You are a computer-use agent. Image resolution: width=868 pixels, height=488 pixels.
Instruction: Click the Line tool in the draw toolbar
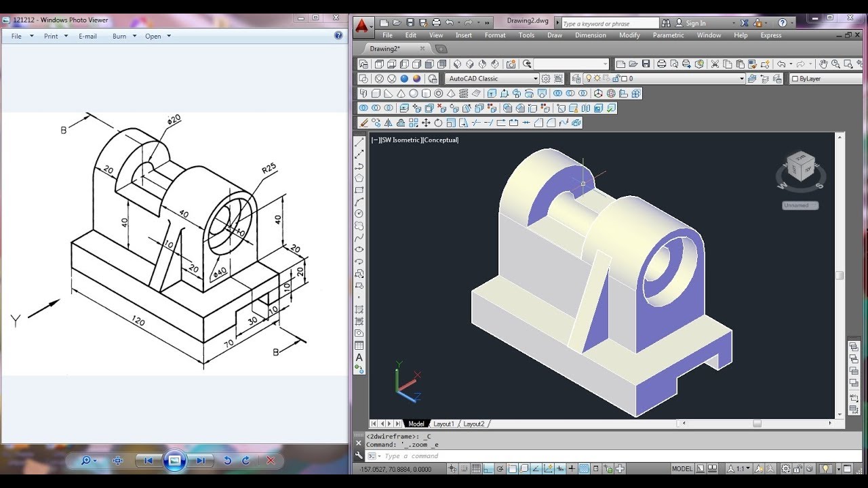359,142
